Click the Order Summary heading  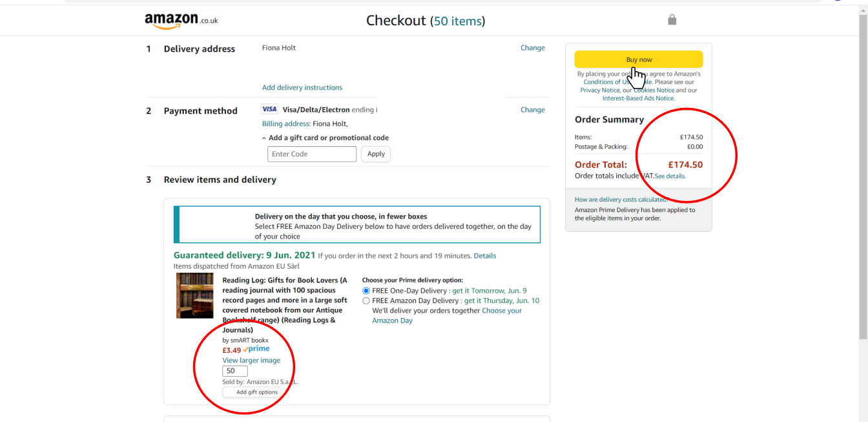pyautogui.click(x=609, y=120)
